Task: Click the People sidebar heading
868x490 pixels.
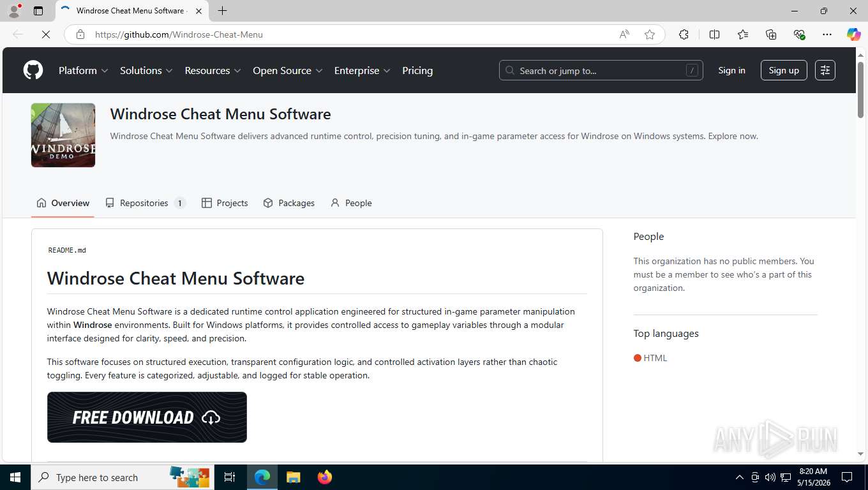Action: point(648,236)
